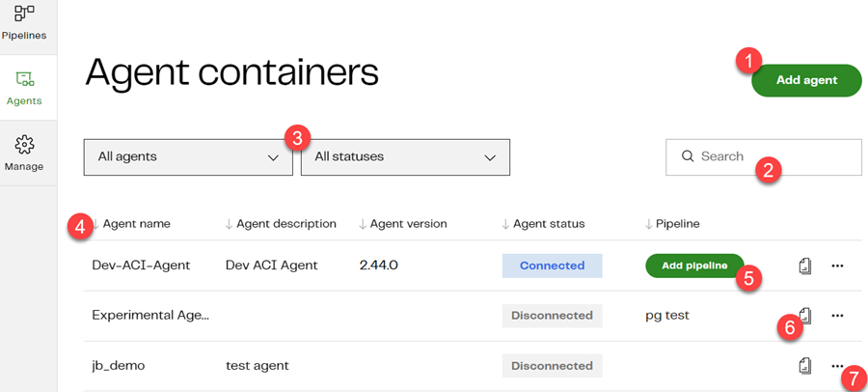
Task: Open the pg test pipeline link
Action: [x=667, y=316]
